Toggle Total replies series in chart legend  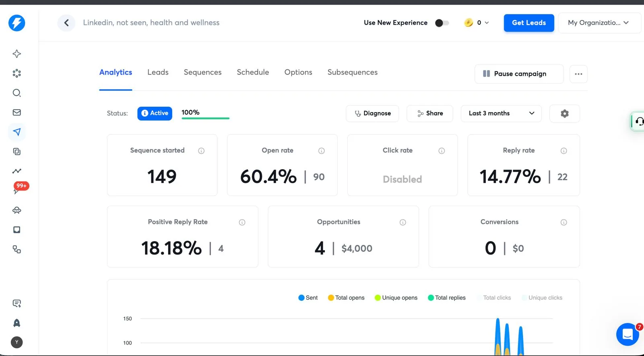pyautogui.click(x=446, y=298)
